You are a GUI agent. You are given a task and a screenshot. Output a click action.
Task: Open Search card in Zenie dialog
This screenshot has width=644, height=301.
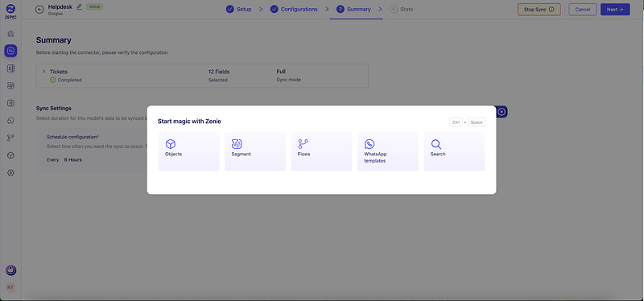[454, 151]
